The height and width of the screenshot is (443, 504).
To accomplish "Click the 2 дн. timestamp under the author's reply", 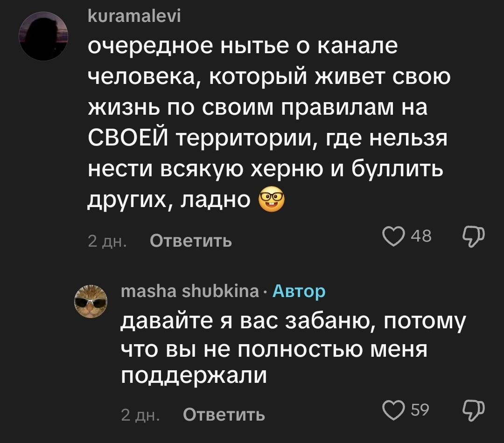I will point(140,414).
